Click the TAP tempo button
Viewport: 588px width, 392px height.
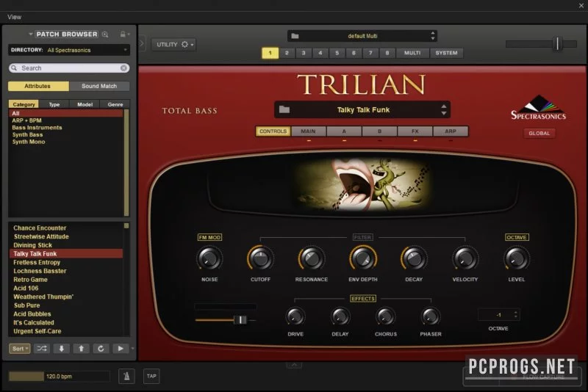pyautogui.click(x=151, y=376)
